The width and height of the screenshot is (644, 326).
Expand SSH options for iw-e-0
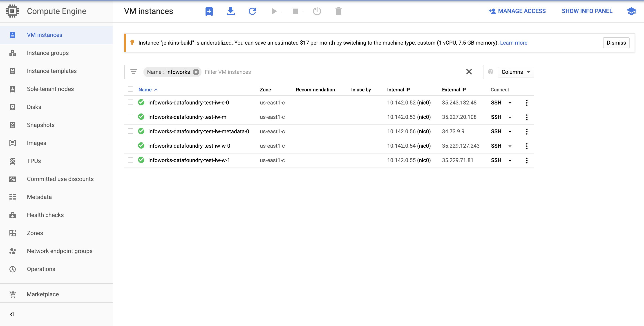510,103
